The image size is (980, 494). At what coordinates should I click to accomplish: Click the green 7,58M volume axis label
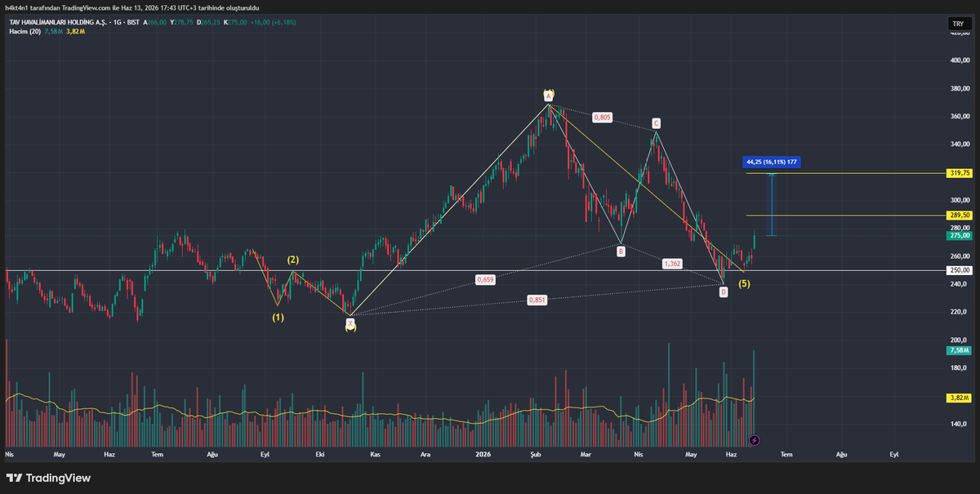tap(958, 350)
